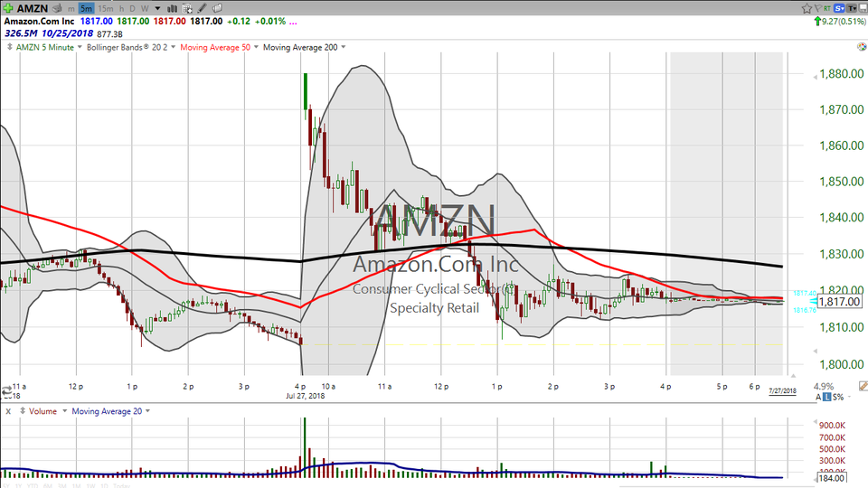This screenshot has width=868, height=488.
Task: Open the chart type bars icon
Action: coord(173,8)
